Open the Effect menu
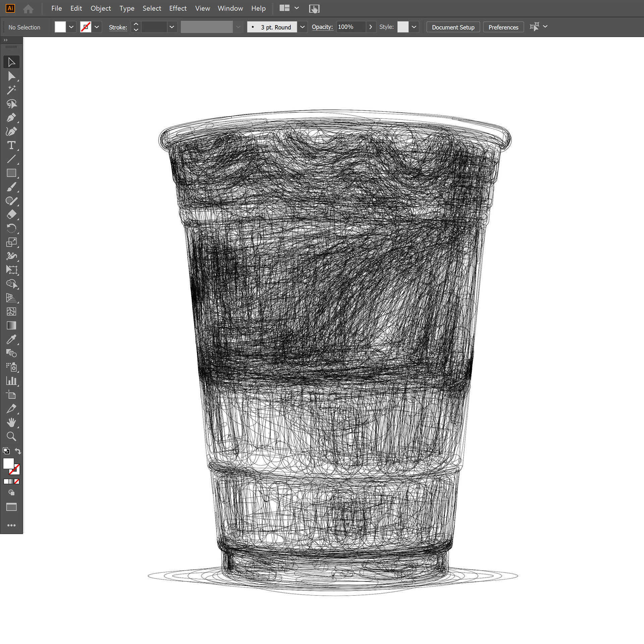Viewport: 644px width, 644px height. tap(177, 8)
